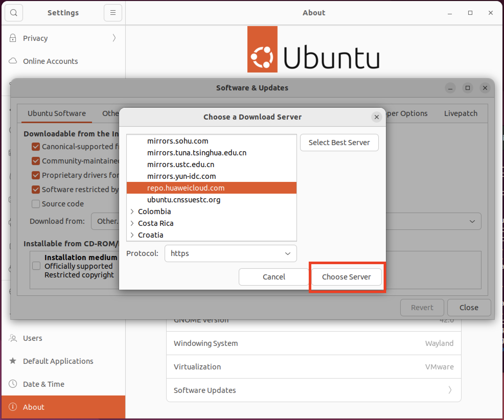Select the Ubuntu Software tab

coord(57,113)
